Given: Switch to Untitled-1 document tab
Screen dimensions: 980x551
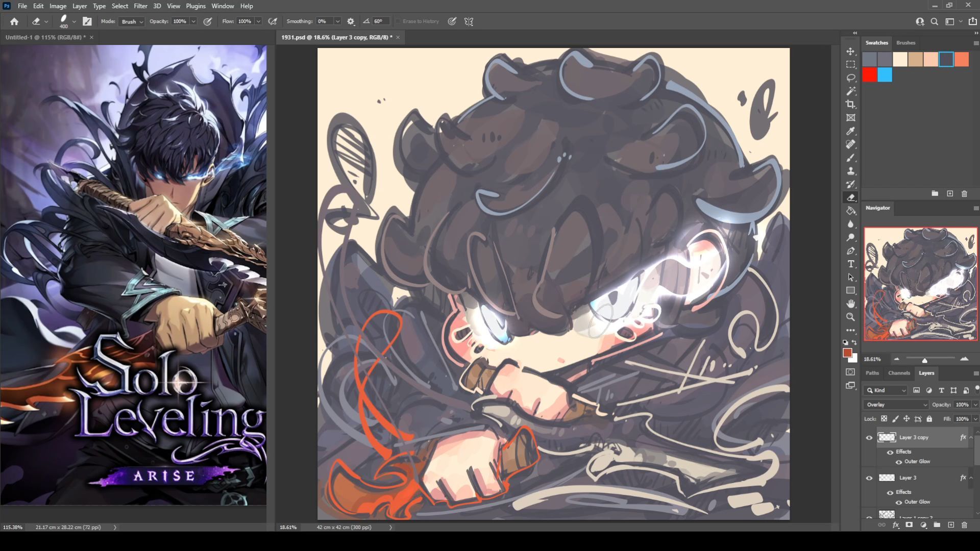Looking at the screenshot, I should [x=45, y=37].
